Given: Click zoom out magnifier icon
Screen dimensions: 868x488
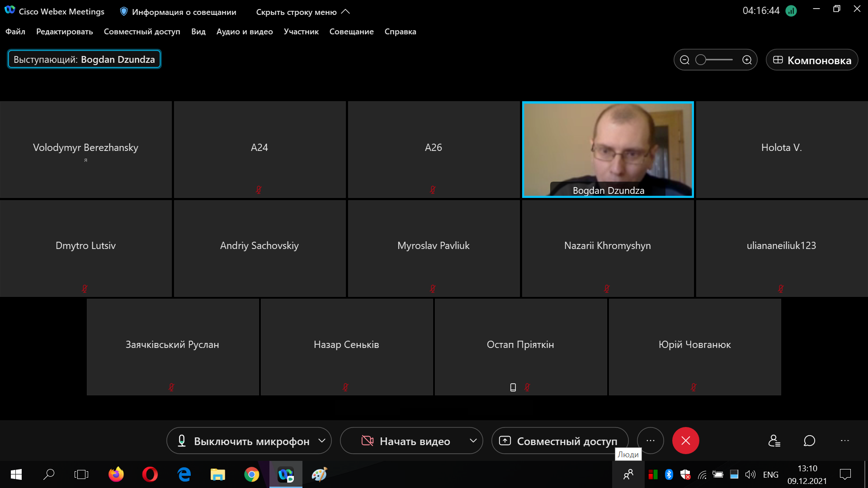Looking at the screenshot, I should (684, 60).
